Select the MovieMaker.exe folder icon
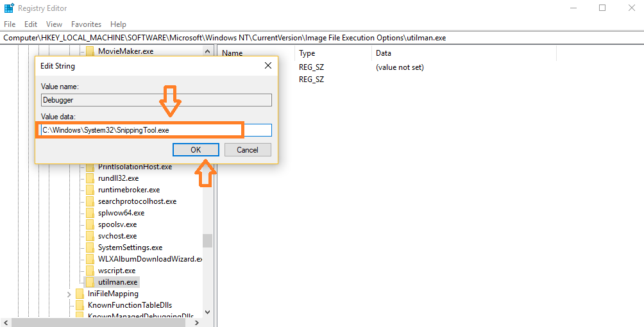644x327 pixels. tap(90, 51)
